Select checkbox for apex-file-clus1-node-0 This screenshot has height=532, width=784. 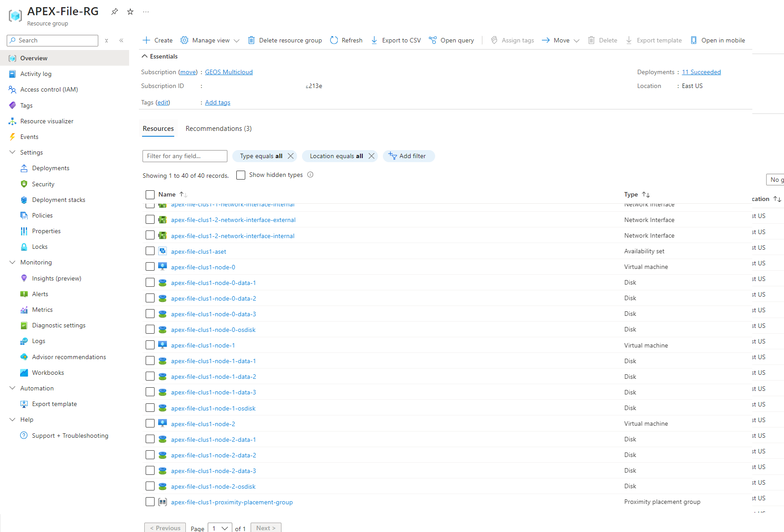tap(150, 267)
